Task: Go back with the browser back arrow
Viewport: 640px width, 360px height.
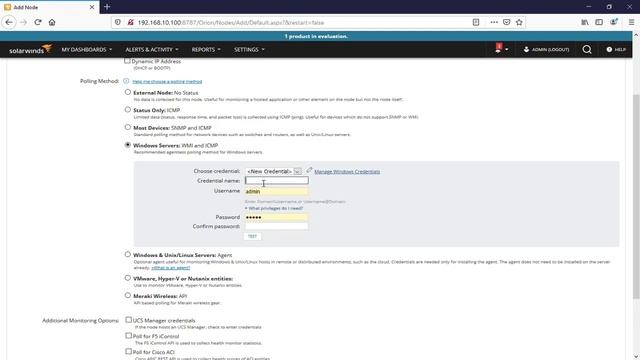Action: (x=9, y=22)
